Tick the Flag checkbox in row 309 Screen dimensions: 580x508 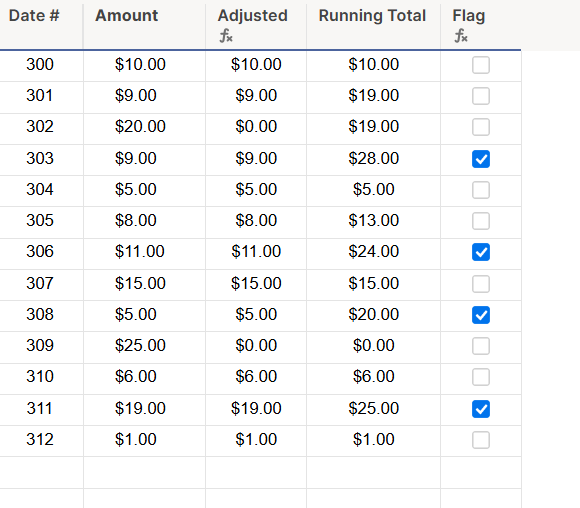481,346
